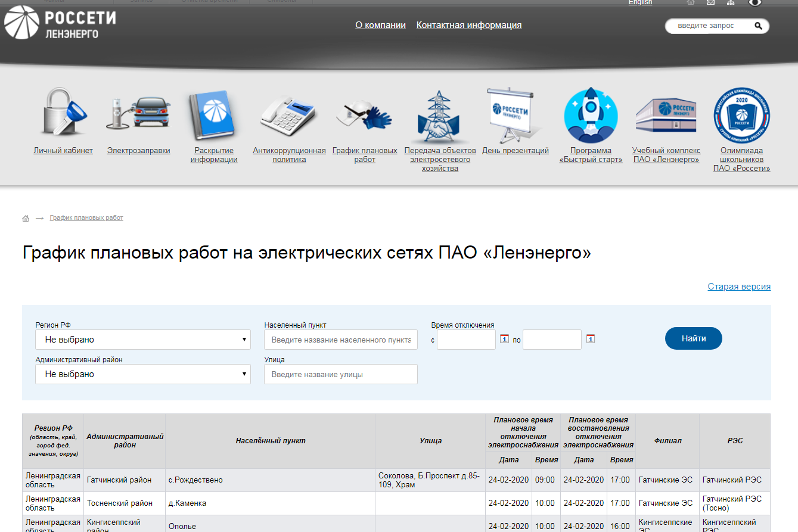Image resolution: width=798 pixels, height=532 pixels.
Task: Open the О компании menu item
Action: (x=380, y=25)
